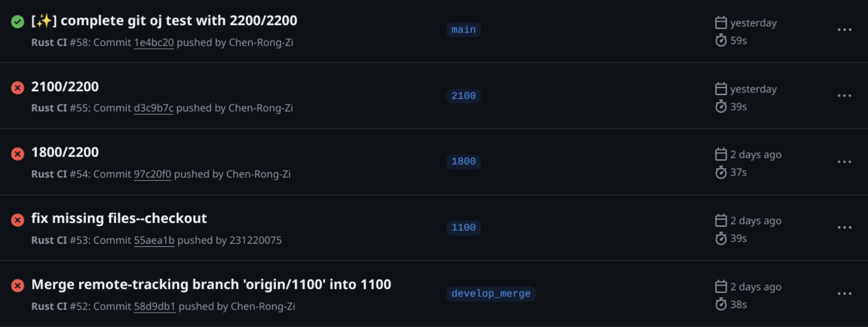The image size is (868, 327).
Task: Click the calendar icon in the 2100/2200 row
Action: pos(721,89)
